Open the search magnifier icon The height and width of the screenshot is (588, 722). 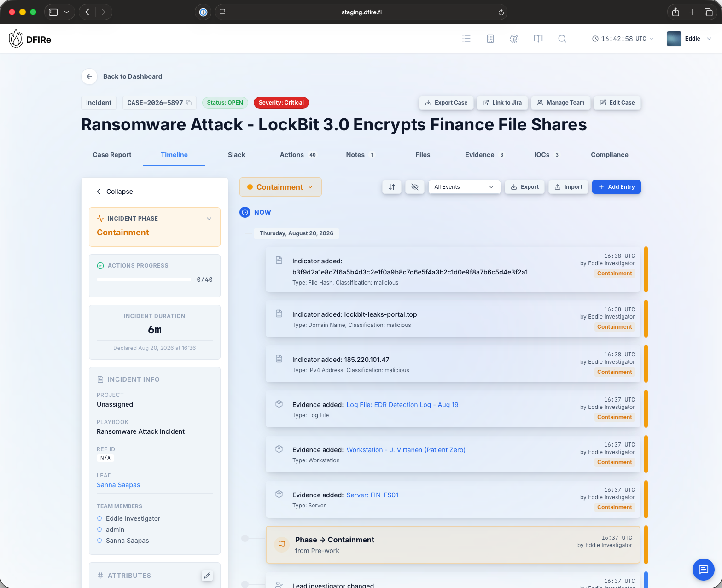[562, 39]
